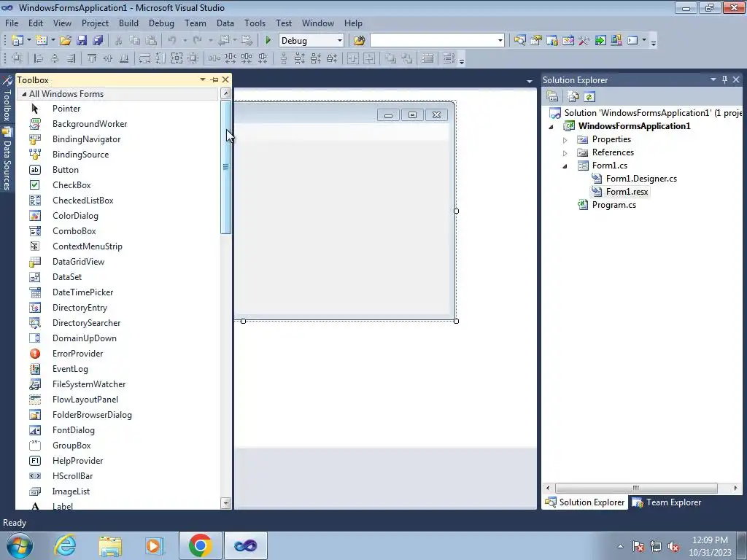Toggle auto-hide pin on Solution Explorer
The height and width of the screenshot is (560, 747).
(724, 79)
